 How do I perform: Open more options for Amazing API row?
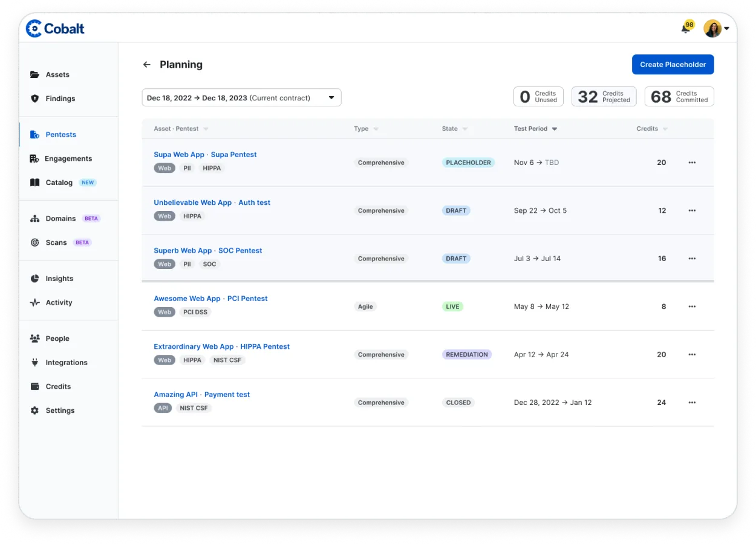click(692, 403)
